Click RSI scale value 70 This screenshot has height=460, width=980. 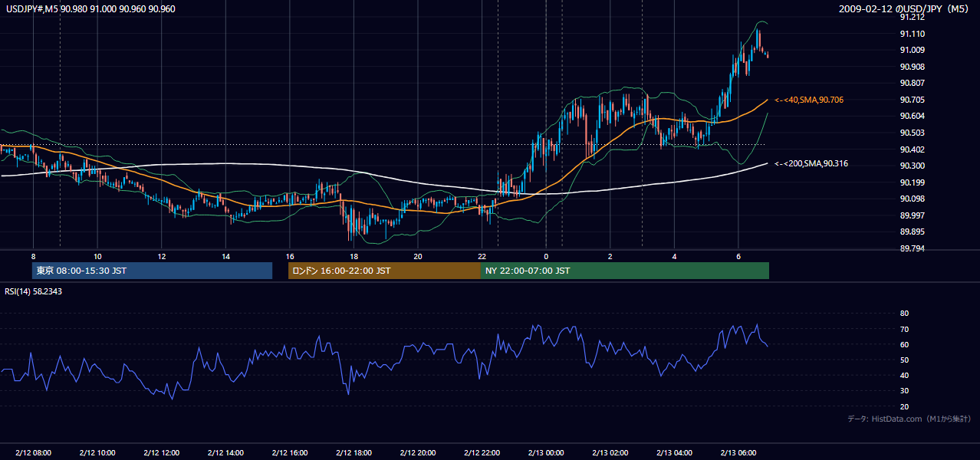click(x=904, y=329)
